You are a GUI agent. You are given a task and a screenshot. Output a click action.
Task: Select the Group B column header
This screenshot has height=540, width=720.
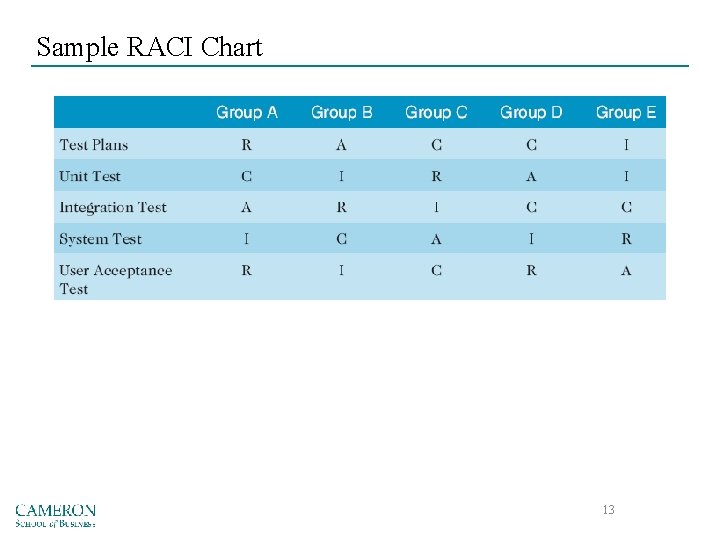[x=342, y=112]
